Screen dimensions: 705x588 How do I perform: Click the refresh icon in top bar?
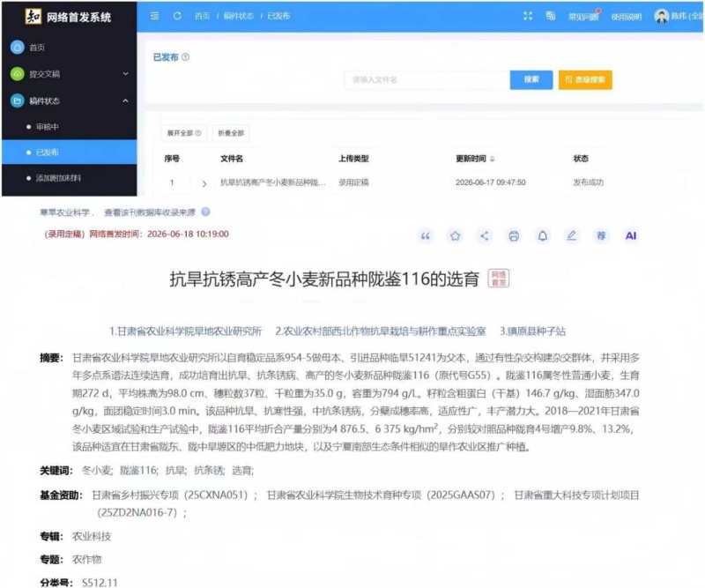(x=177, y=16)
